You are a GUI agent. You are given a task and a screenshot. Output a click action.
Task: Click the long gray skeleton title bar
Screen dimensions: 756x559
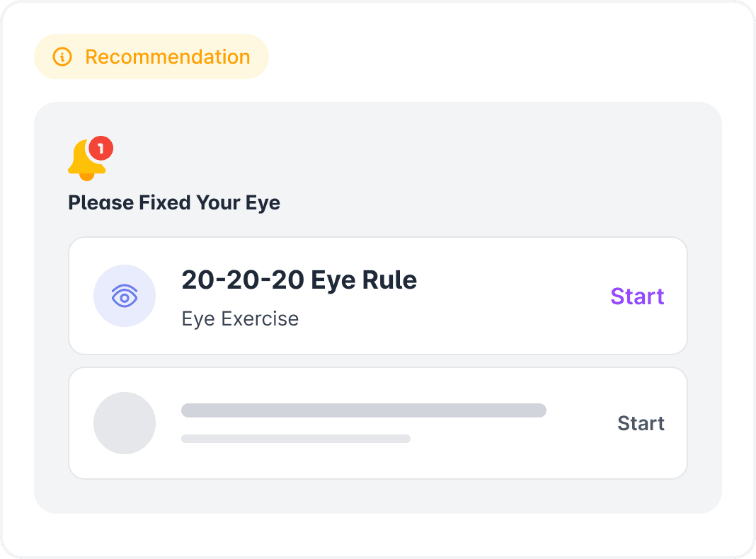point(364,410)
